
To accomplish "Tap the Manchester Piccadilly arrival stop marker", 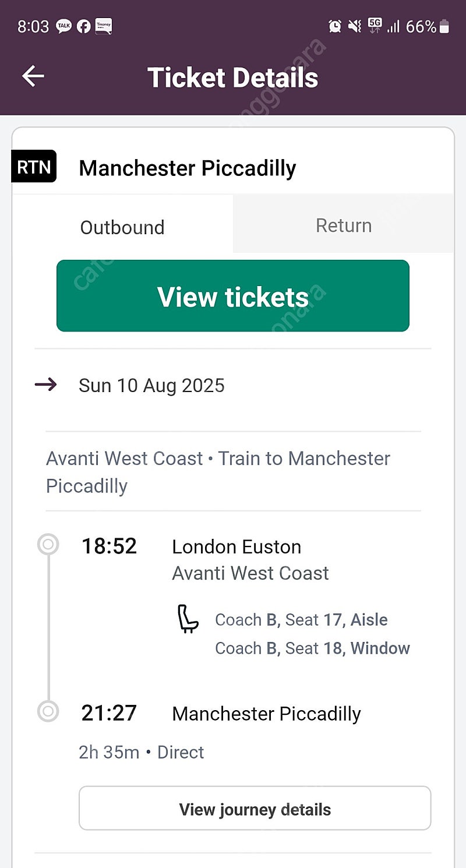I will (48, 711).
